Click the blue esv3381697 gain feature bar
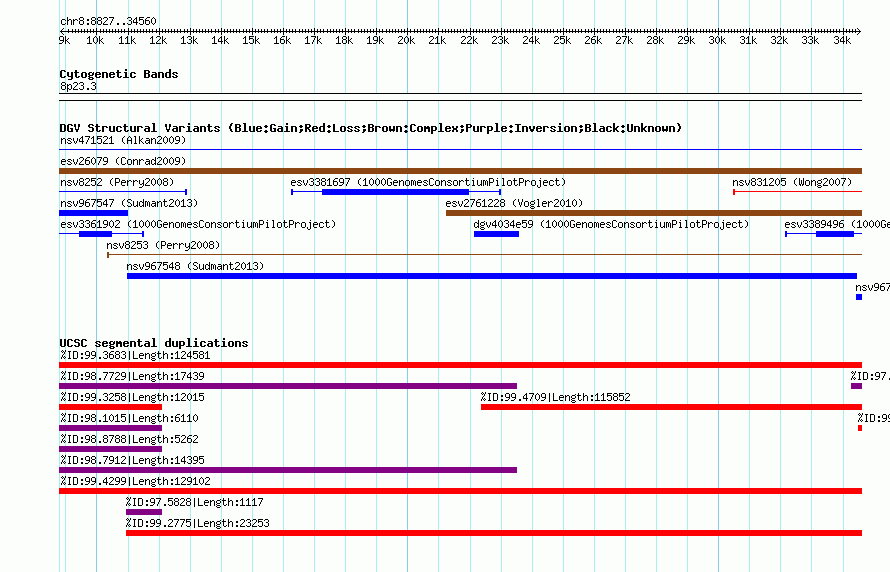 [x=395, y=192]
